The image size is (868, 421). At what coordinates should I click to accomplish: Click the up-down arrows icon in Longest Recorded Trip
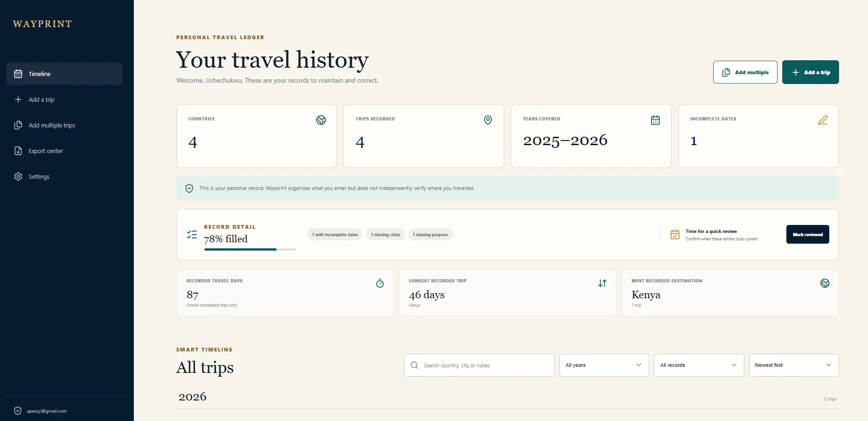coord(603,283)
